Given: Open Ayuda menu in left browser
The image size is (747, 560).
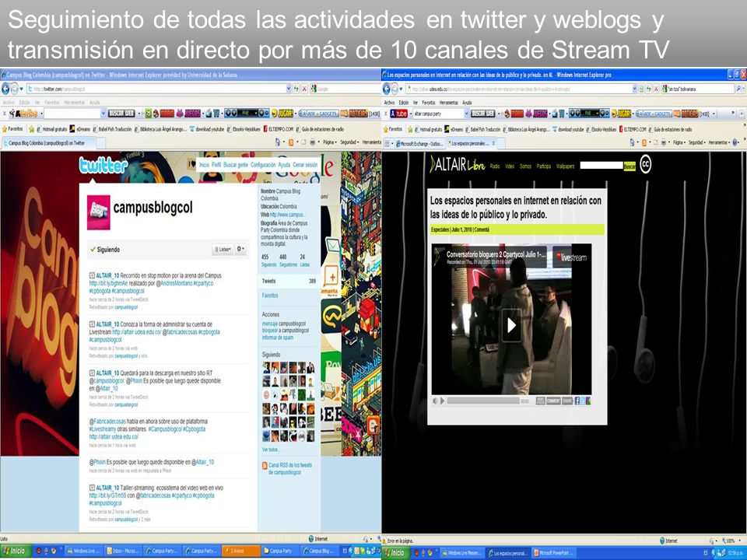Looking at the screenshot, I should 94,103.
